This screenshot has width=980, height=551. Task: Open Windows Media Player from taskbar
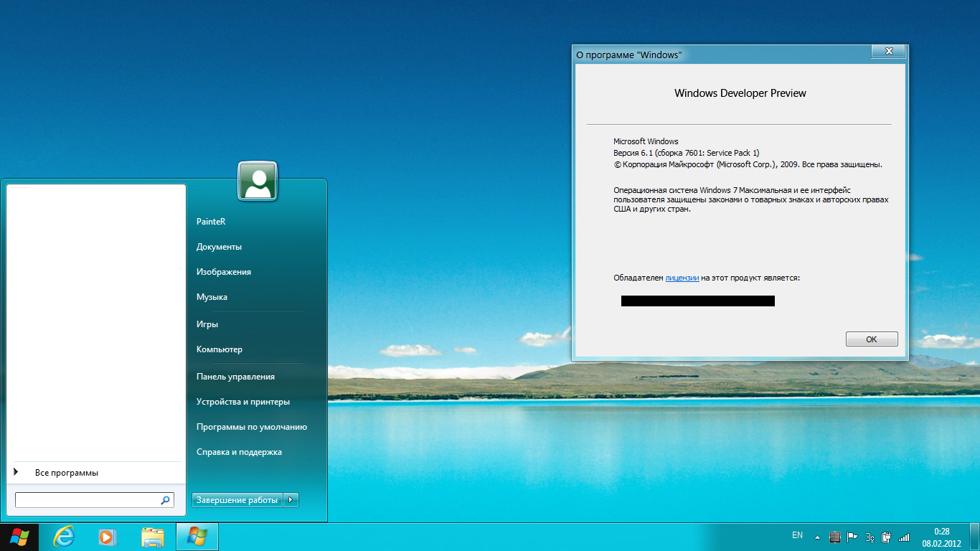107,537
